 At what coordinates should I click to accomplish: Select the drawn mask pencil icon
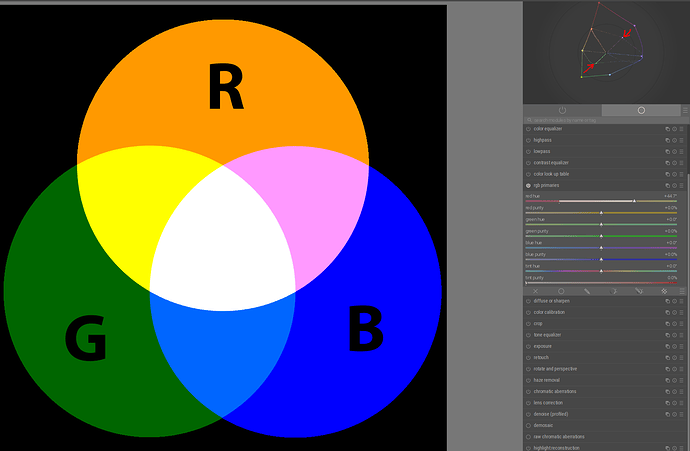coord(587,291)
